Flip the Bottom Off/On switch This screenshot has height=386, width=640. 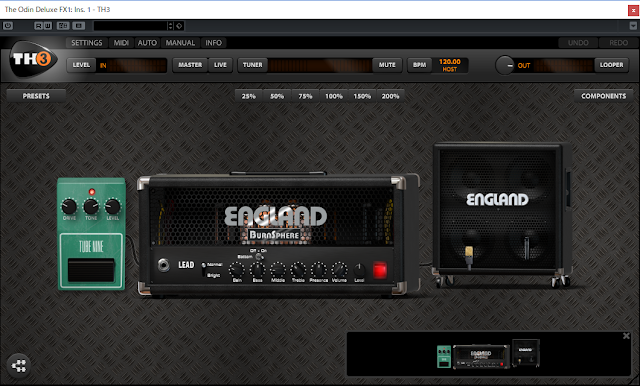pos(259,257)
